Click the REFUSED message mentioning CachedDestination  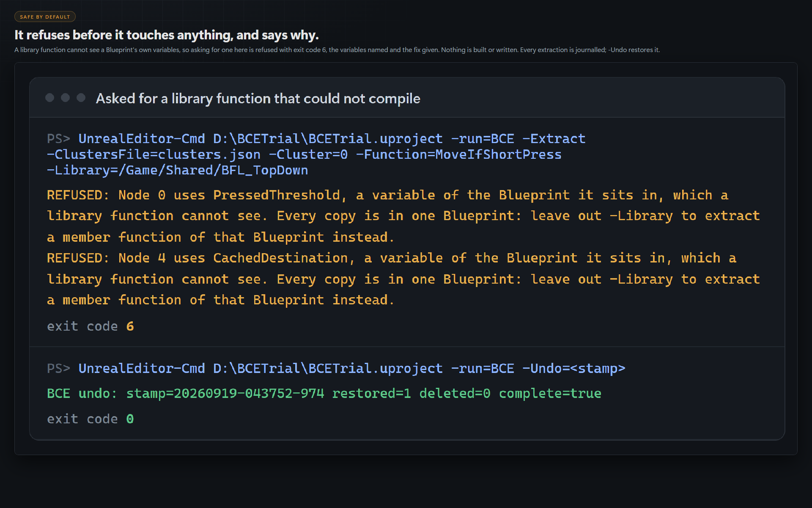point(403,279)
